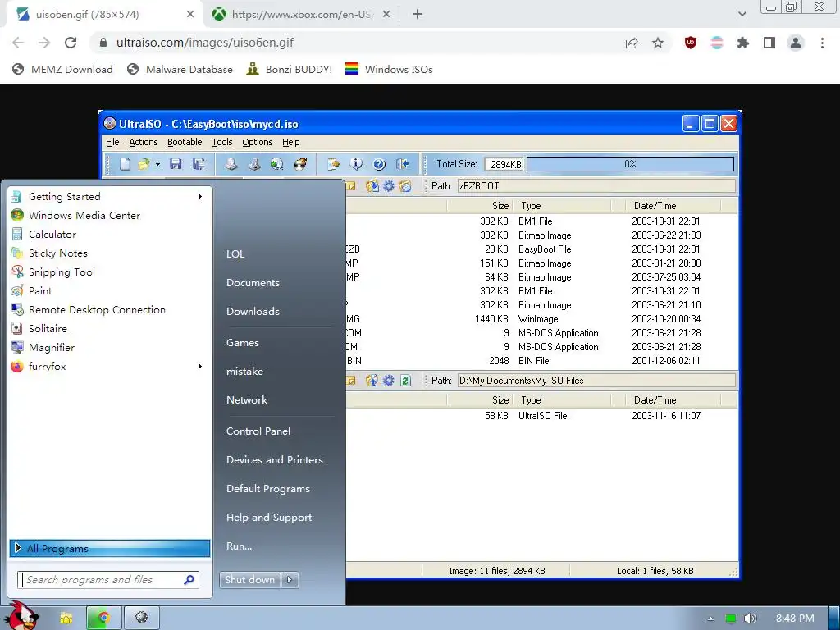Open the File menu in UltraISO

112,142
